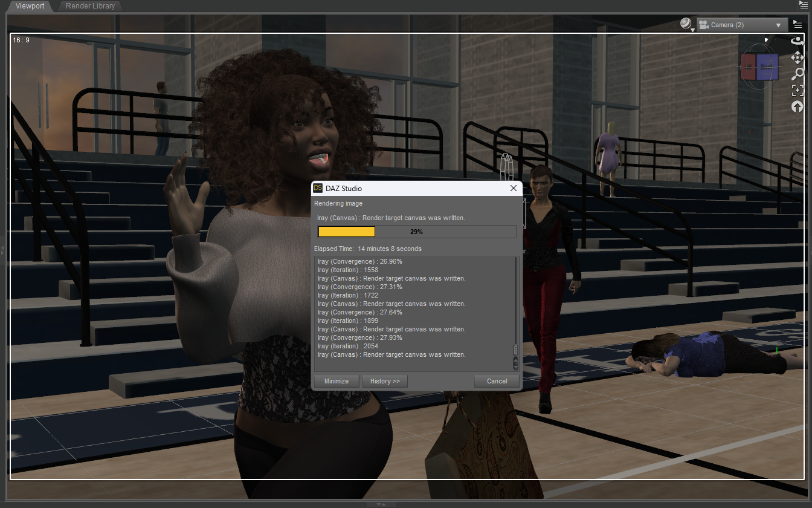Click the 'Iray (Convergence) : 26.96%' line
The width and height of the screenshot is (812, 508).
pos(359,261)
